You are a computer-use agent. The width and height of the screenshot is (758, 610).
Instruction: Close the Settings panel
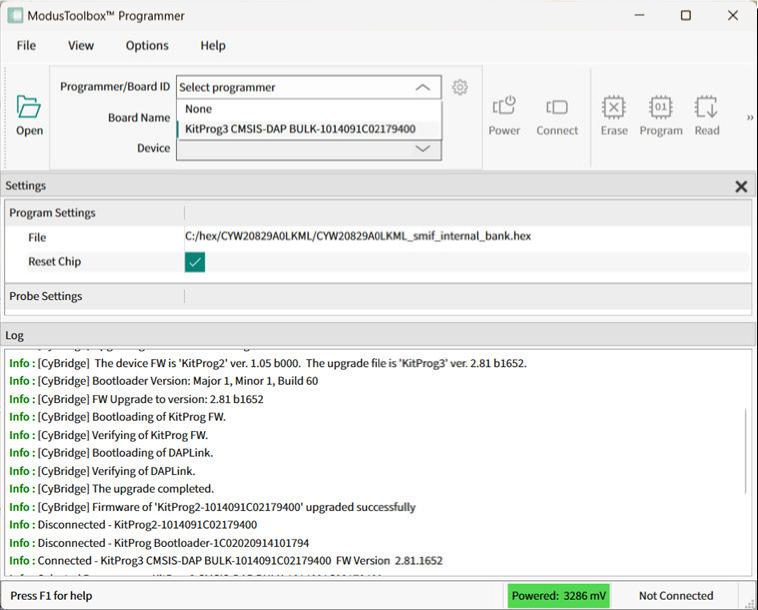pyautogui.click(x=741, y=187)
